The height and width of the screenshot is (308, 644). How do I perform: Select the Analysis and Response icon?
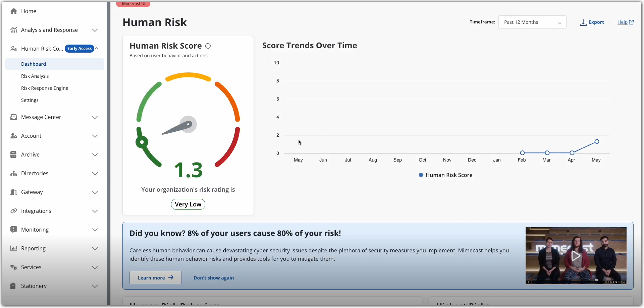[x=13, y=30]
